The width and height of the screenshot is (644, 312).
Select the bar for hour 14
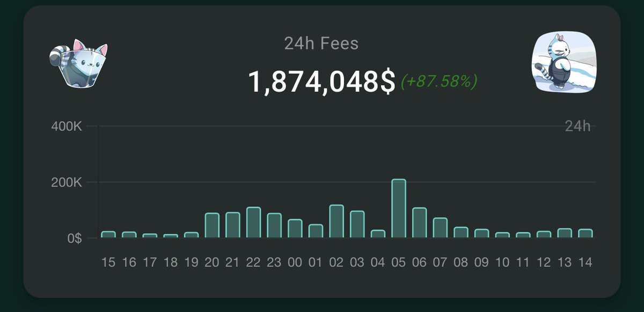point(586,234)
